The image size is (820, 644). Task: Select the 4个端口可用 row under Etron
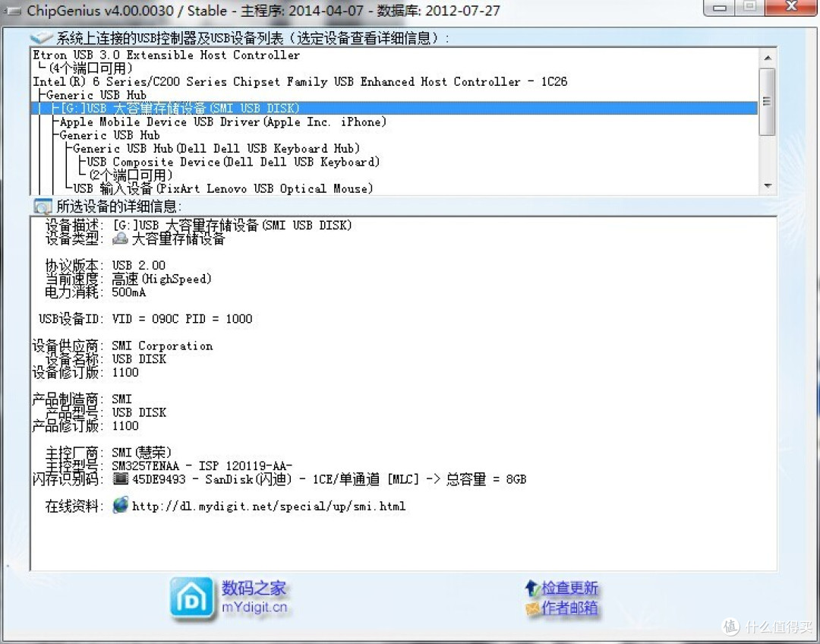click(x=91, y=68)
